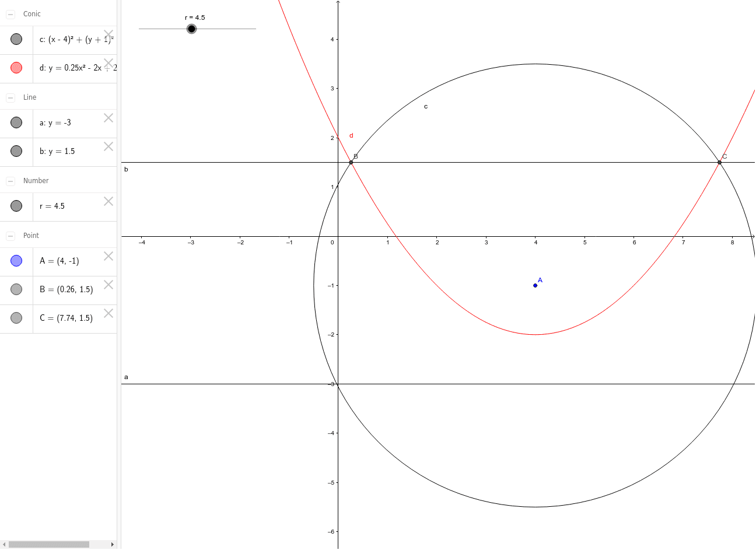Delete line b: y = 1.5 via X
The width and height of the screenshot is (756, 550).
coord(108,146)
